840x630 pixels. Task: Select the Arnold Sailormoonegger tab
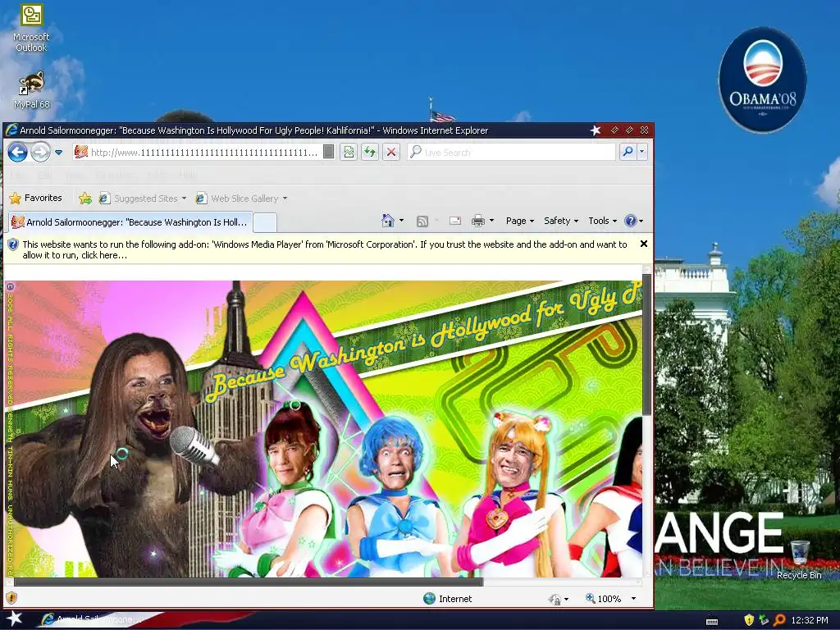point(129,222)
